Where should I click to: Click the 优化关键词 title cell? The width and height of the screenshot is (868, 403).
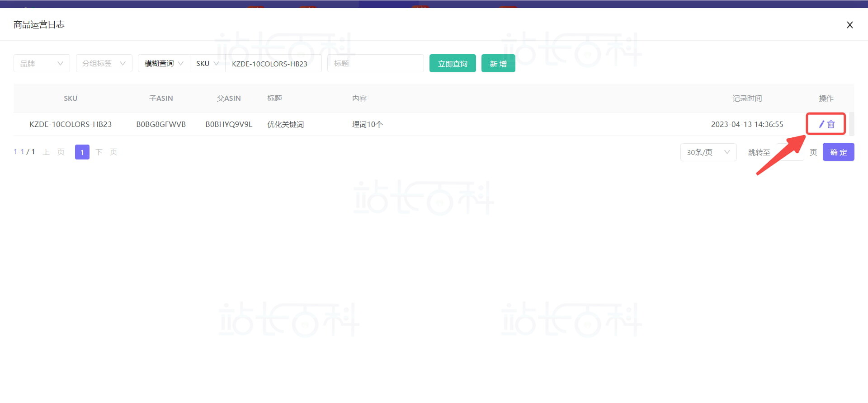pos(285,124)
